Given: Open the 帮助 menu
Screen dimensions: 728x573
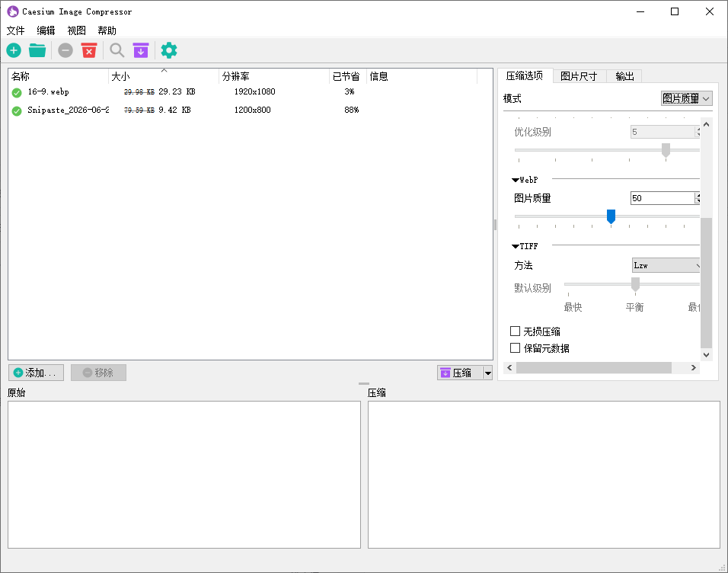Looking at the screenshot, I should (x=107, y=30).
